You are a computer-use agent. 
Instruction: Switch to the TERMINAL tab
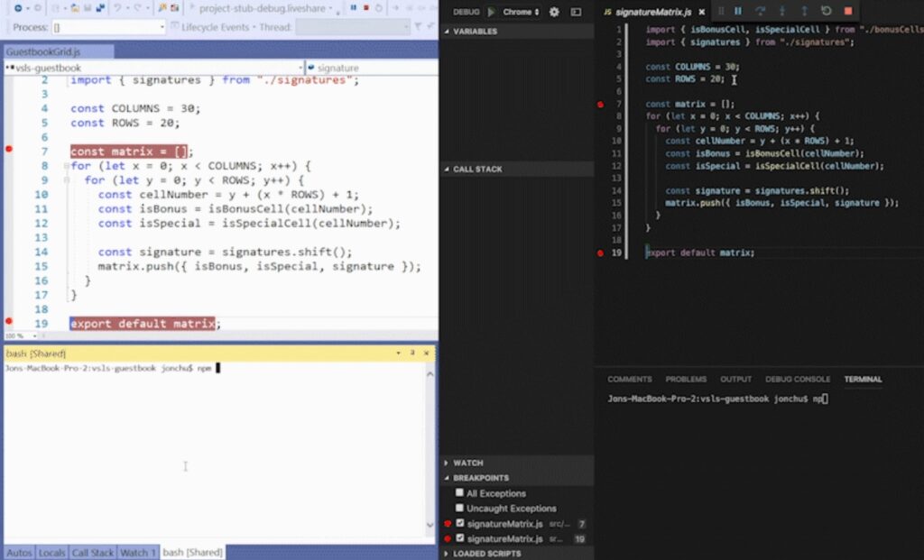(863, 379)
